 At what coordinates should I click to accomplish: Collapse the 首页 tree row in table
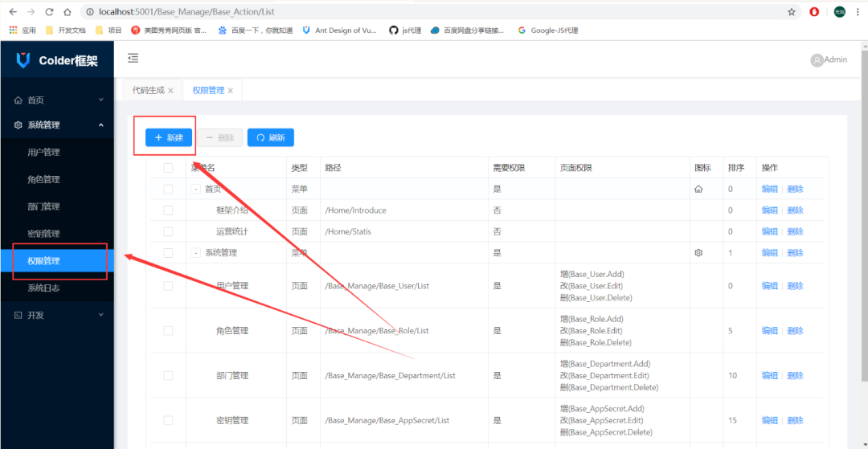click(x=195, y=189)
